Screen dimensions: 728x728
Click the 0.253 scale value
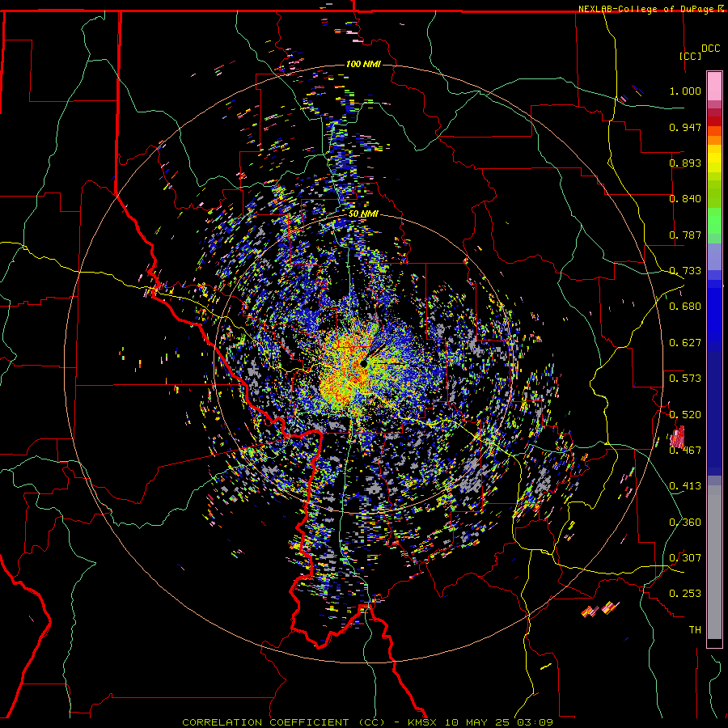click(685, 594)
